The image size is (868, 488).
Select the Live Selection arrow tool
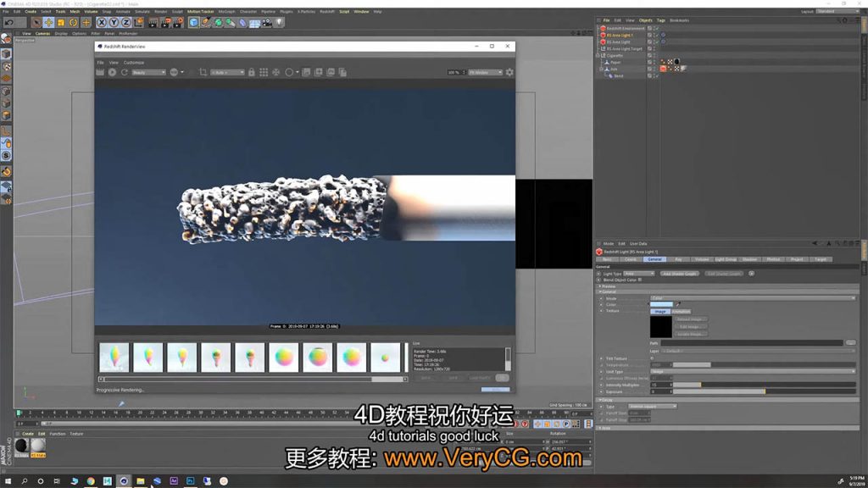click(x=36, y=23)
